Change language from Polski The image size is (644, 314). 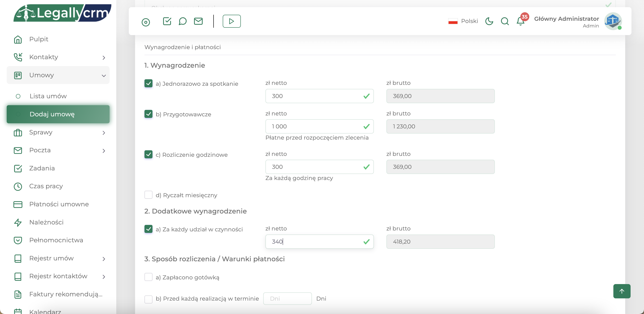pyautogui.click(x=463, y=21)
